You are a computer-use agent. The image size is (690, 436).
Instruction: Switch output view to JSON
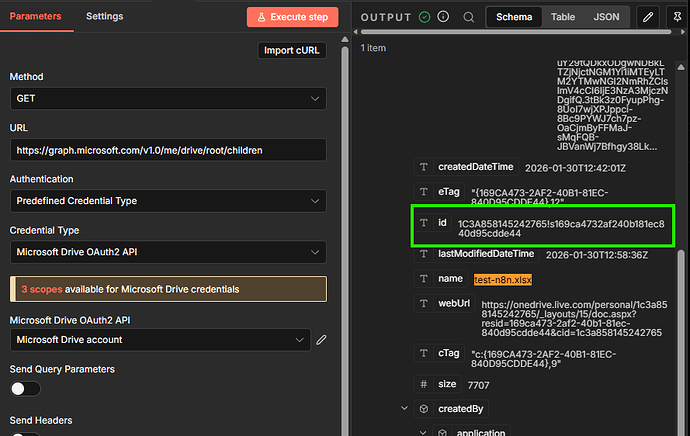point(606,17)
